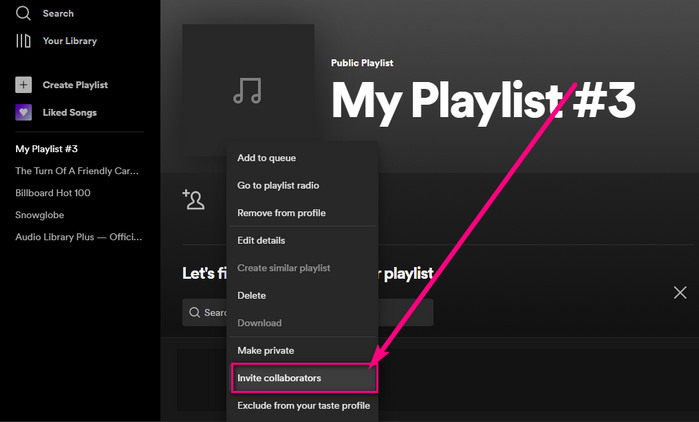Open The Turn Of A Friendly Car playlist
This screenshot has height=422, width=699.
(77, 171)
